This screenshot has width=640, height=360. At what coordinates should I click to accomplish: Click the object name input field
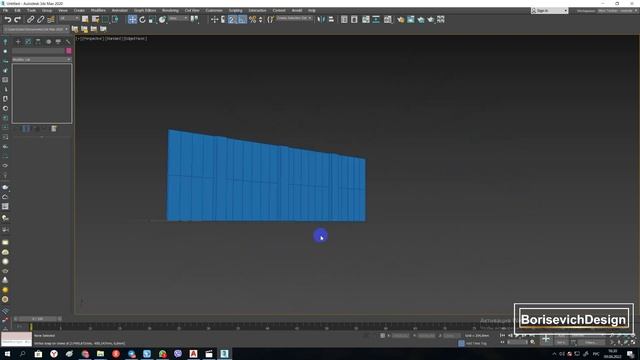(x=38, y=51)
